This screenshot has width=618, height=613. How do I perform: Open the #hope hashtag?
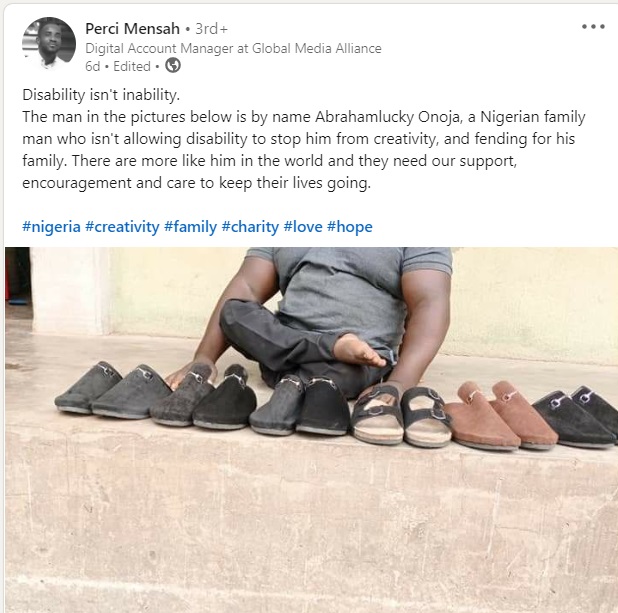coord(350,227)
